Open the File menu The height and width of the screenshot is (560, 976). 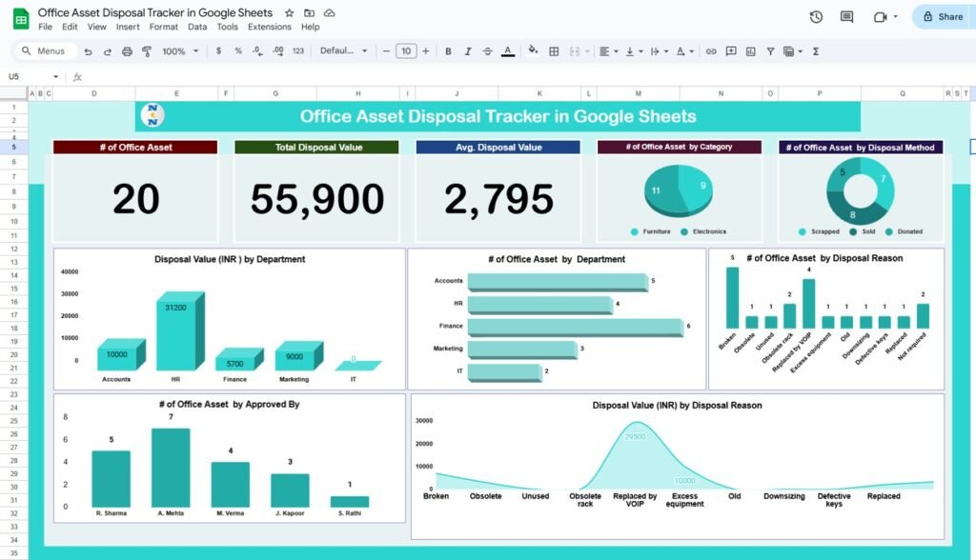click(45, 27)
